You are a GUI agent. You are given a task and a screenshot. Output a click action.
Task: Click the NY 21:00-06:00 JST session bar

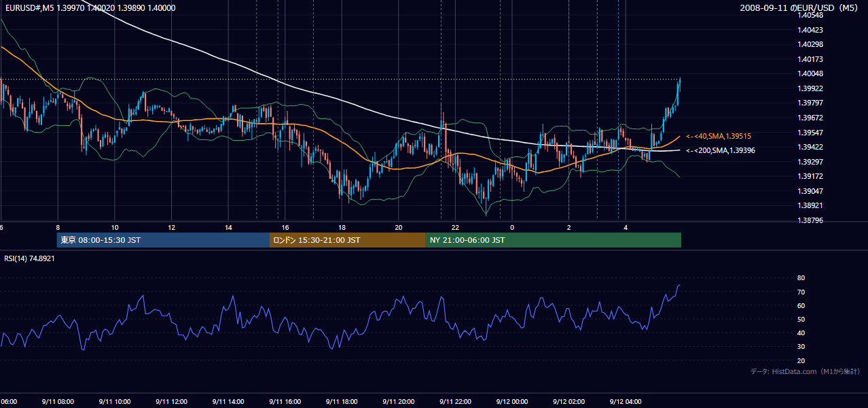[x=554, y=240]
